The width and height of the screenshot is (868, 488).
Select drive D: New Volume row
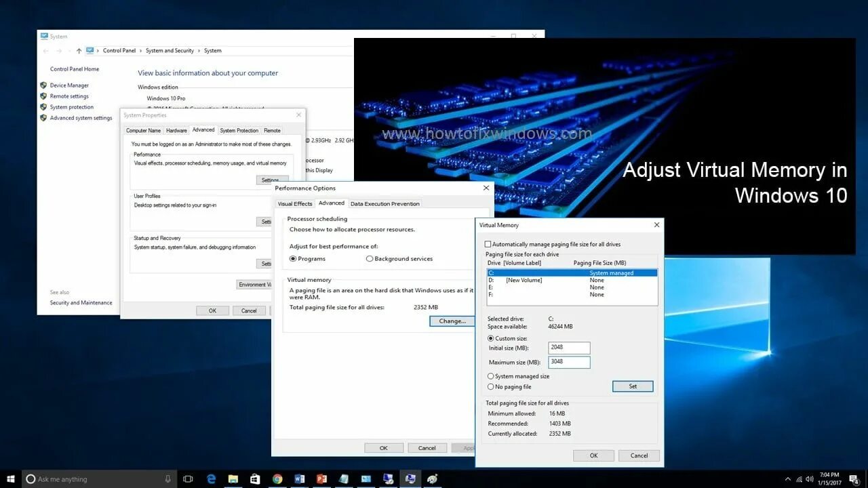pyautogui.click(x=572, y=280)
